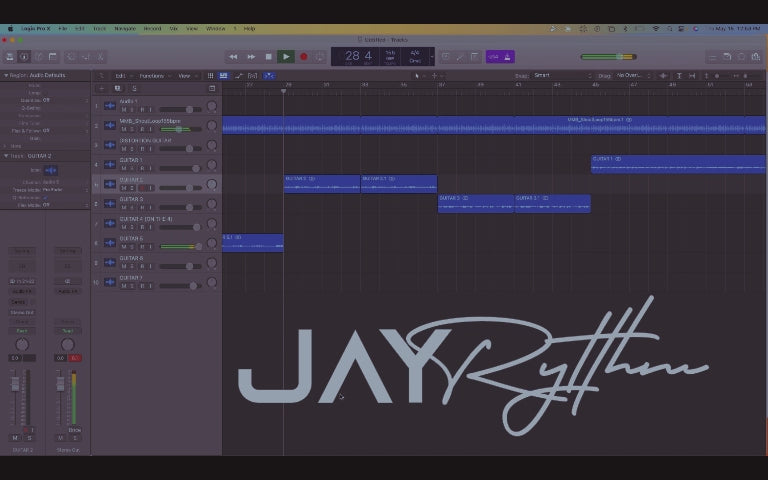The height and width of the screenshot is (480, 768).
Task: Record-enable the GUITAR 7 track
Action: (143, 286)
